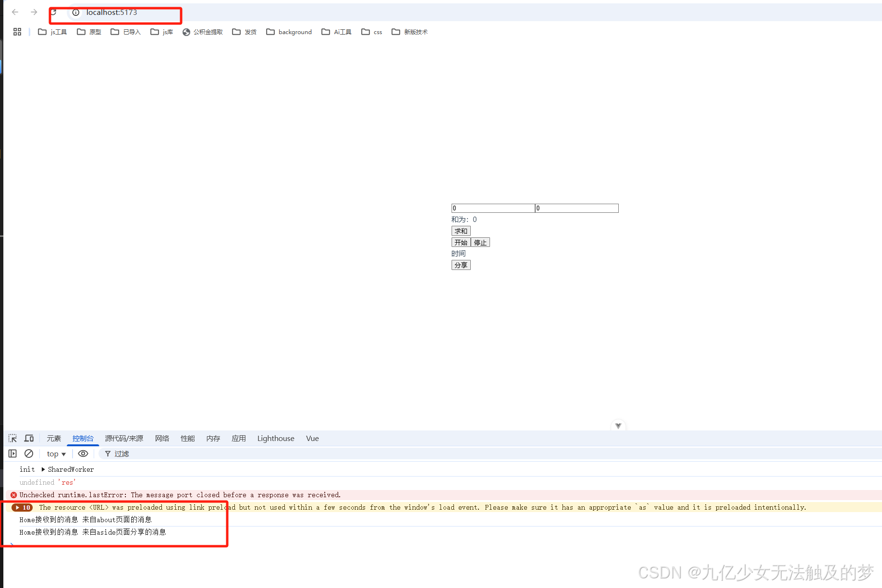Click the 和为: 0 result text

coord(464,220)
